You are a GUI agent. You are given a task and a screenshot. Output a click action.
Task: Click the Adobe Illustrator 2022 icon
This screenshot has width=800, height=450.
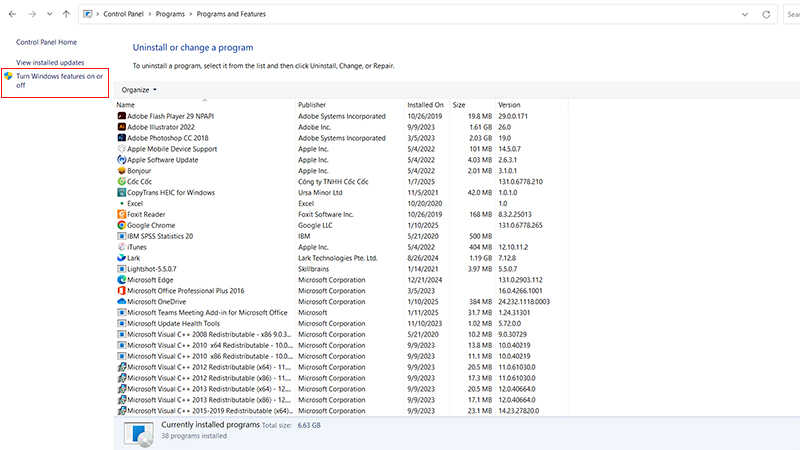coord(121,127)
